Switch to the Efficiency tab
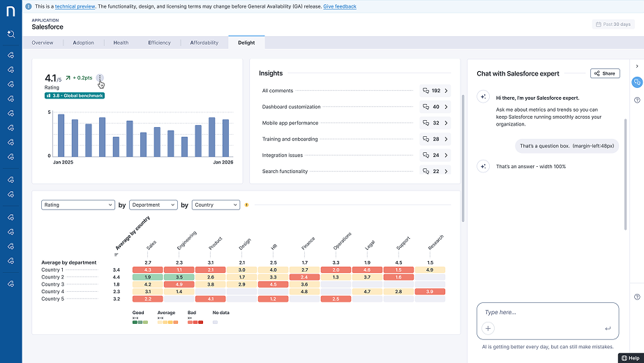Viewport: 644px width, 363px height. (x=159, y=43)
